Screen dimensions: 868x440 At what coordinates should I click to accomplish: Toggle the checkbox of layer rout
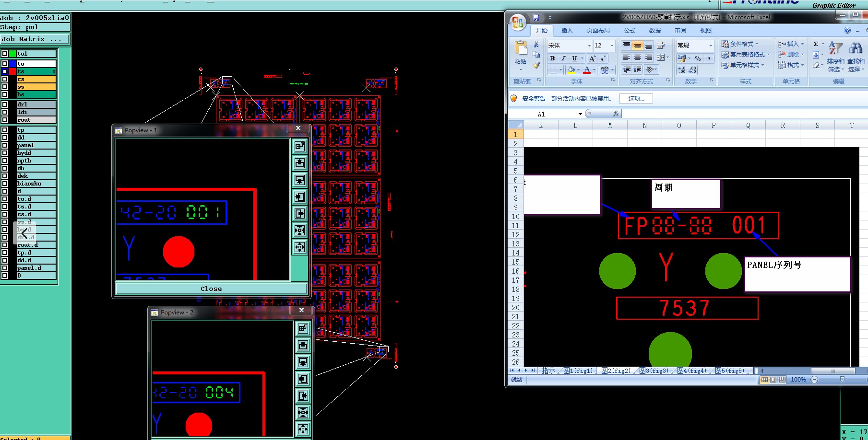(5, 120)
